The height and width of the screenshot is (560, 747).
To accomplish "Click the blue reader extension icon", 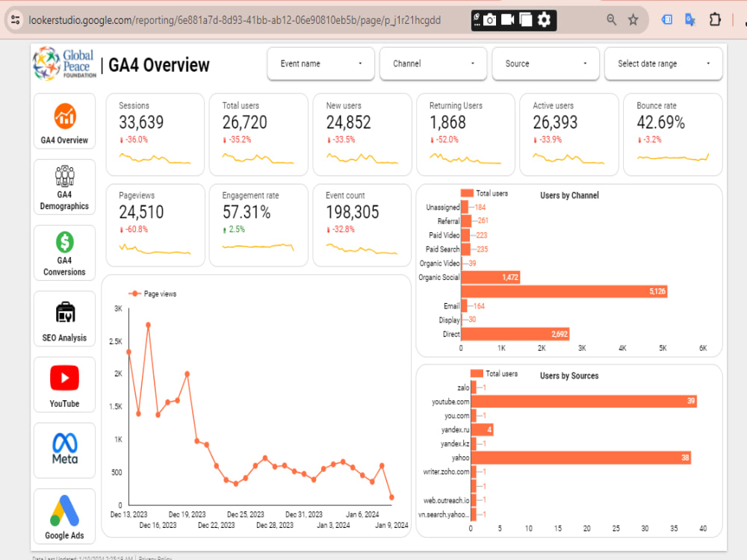I will [667, 19].
